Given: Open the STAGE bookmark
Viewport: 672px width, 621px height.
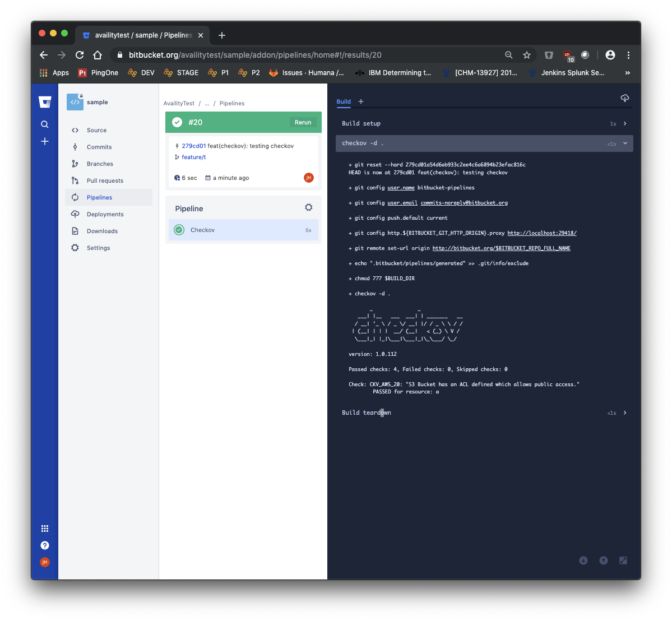Looking at the screenshot, I should click(181, 73).
